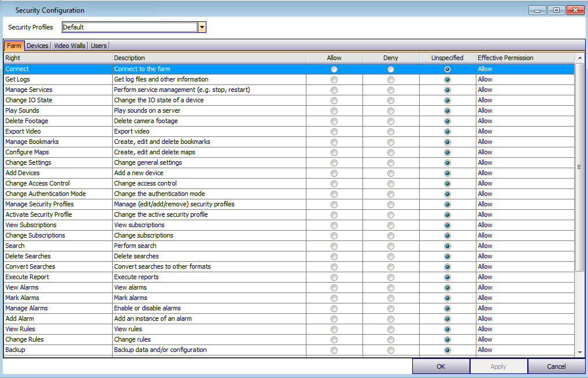Select Allow for Connect right
Viewport: 588px width, 378px height.
point(334,69)
